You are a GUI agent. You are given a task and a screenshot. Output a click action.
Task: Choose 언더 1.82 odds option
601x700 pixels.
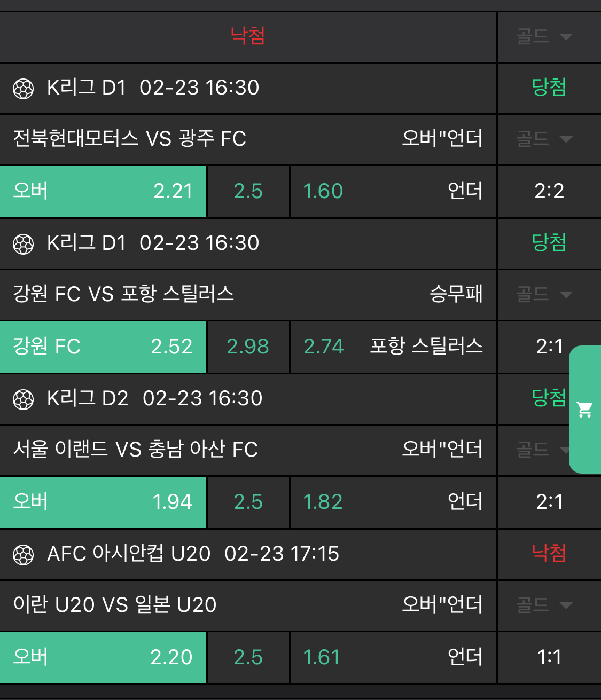(x=393, y=502)
